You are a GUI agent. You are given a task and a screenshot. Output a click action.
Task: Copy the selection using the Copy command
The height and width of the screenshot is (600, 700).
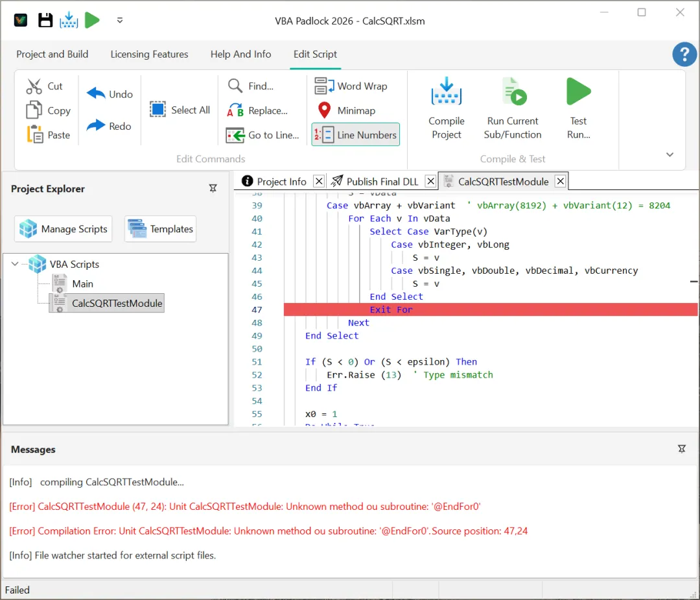(x=48, y=110)
